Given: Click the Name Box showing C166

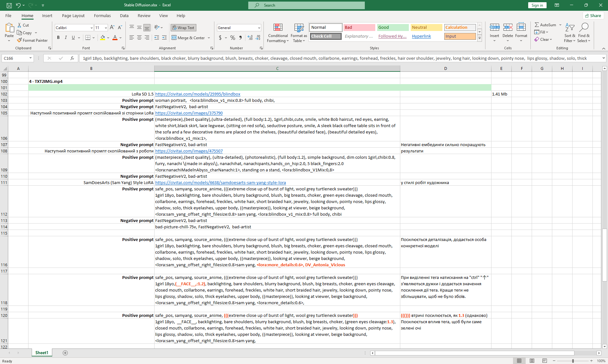Looking at the screenshot, I should pyautogui.click(x=15, y=58).
